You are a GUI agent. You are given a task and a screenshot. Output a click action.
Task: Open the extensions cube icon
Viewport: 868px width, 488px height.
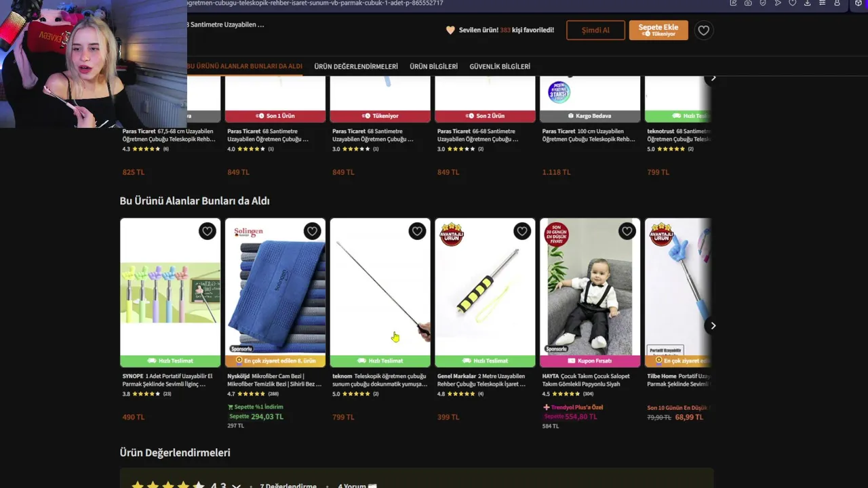tap(859, 3)
